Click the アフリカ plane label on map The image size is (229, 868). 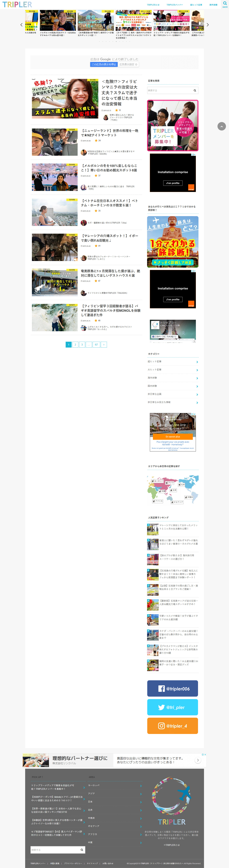[158, 501]
